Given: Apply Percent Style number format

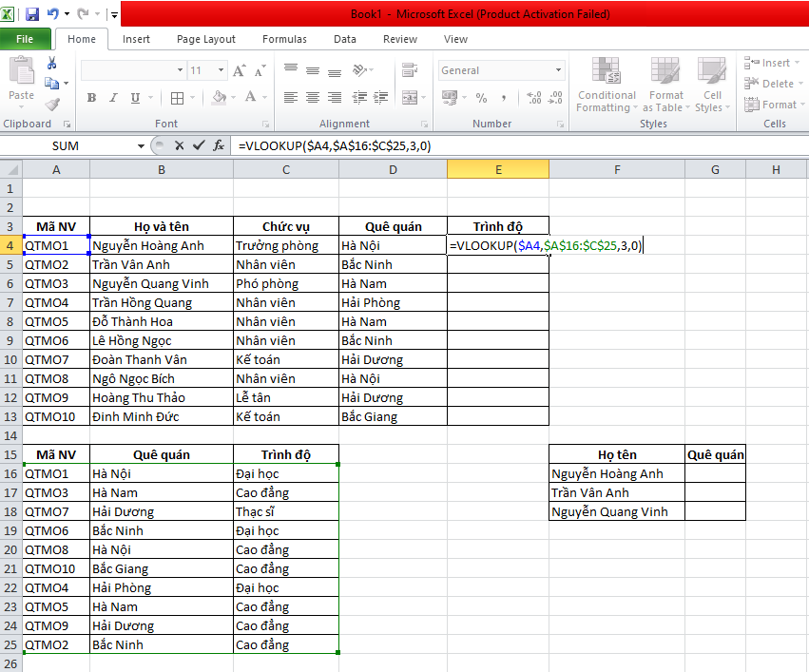Looking at the screenshot, I should click(481, 98).
